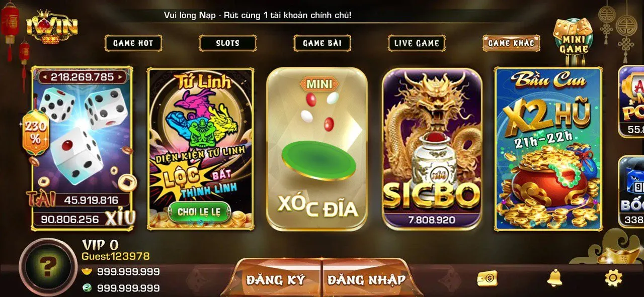Click Chơi Lẹ Lẹ on Tứ Linh

pyautogui.click(x=199, y=212)
